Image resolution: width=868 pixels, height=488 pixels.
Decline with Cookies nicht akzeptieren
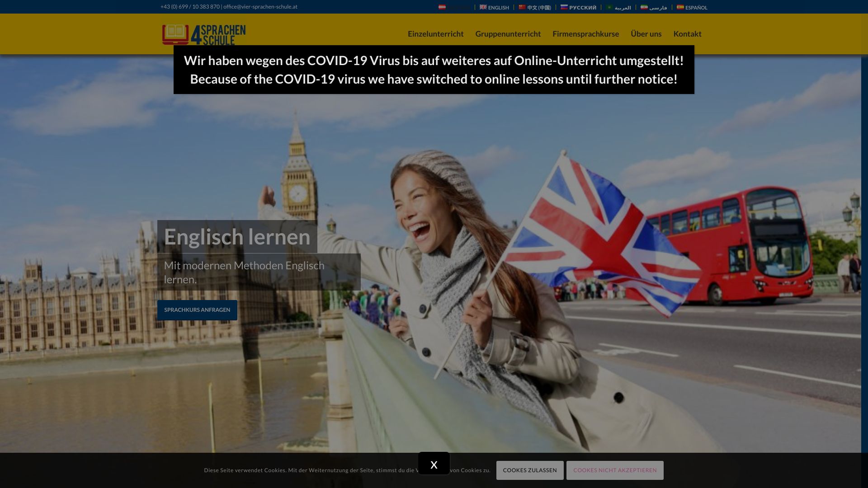(x=614, y=470)
